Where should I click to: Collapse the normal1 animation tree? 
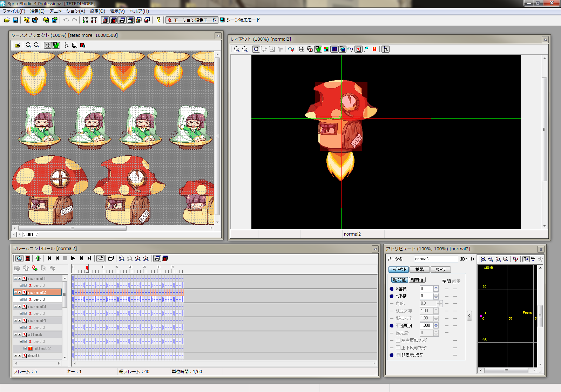click(x=15, y=278)
